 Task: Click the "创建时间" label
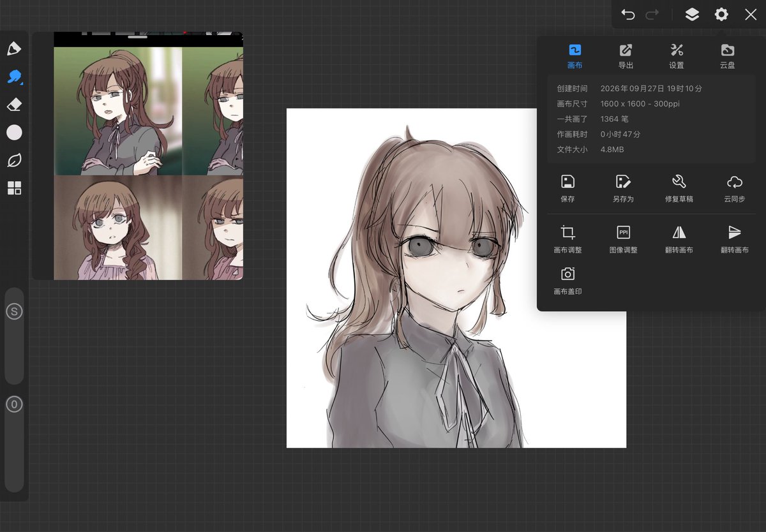point(572,89)
